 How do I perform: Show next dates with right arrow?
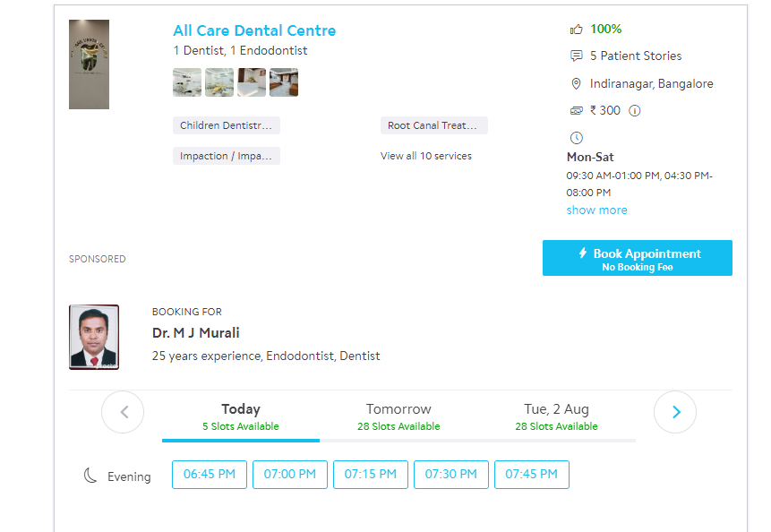[675, 412]
